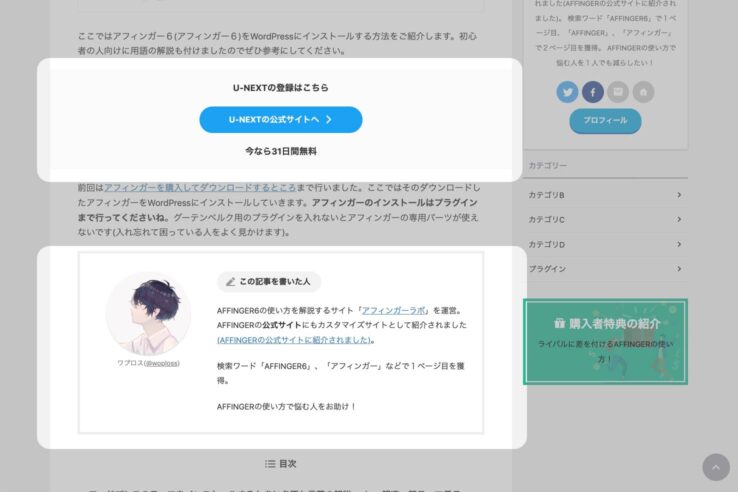Open the Facebook profile icon
This screenshot has width=738, height=492.
tap(593, 92)
